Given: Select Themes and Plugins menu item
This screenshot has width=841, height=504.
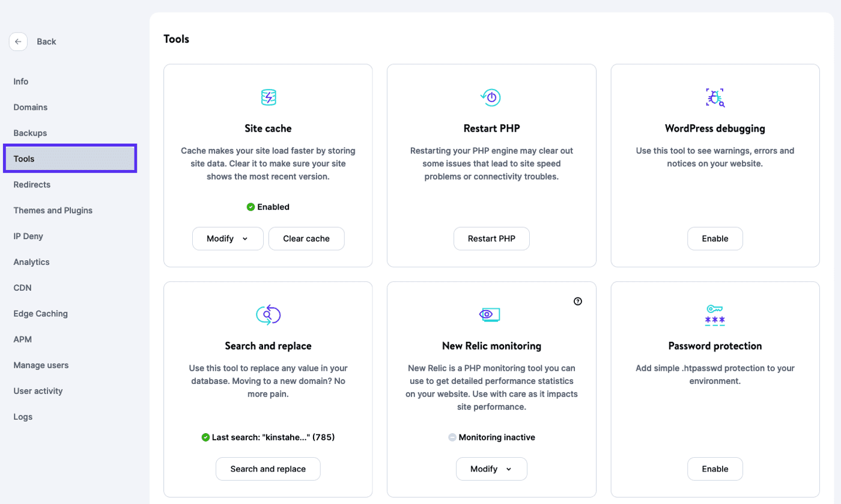Looking at the screenshot, I should (x=53, y=211).
